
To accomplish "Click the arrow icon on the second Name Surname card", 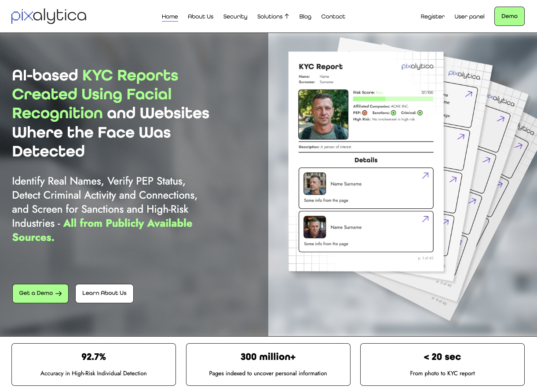I will 425,219.
